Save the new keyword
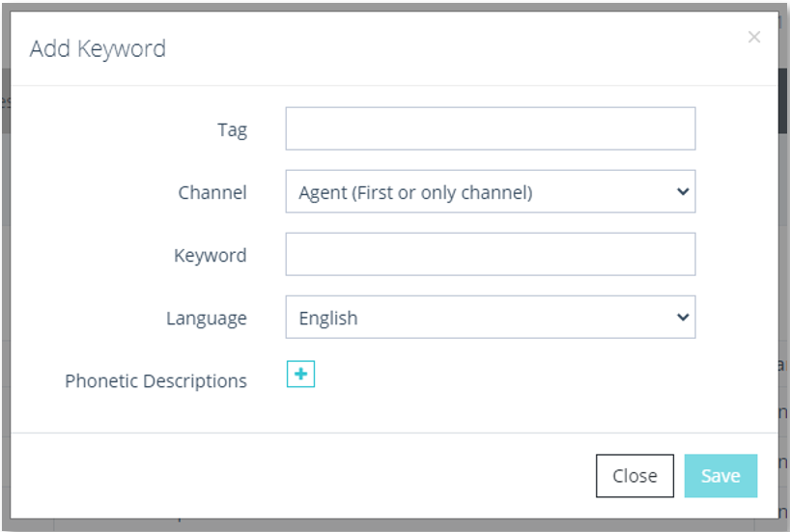The height and width of the screenshot is (532, 790). coord(720,476)
